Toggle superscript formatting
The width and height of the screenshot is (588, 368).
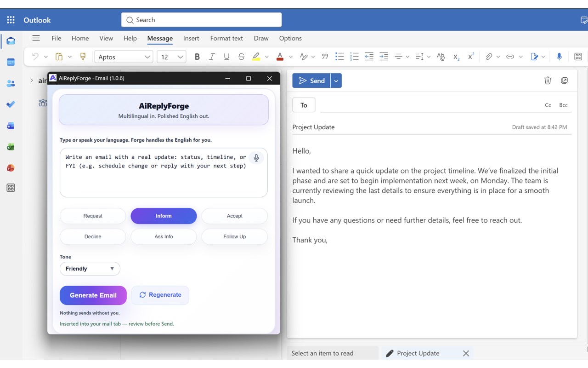471,57
